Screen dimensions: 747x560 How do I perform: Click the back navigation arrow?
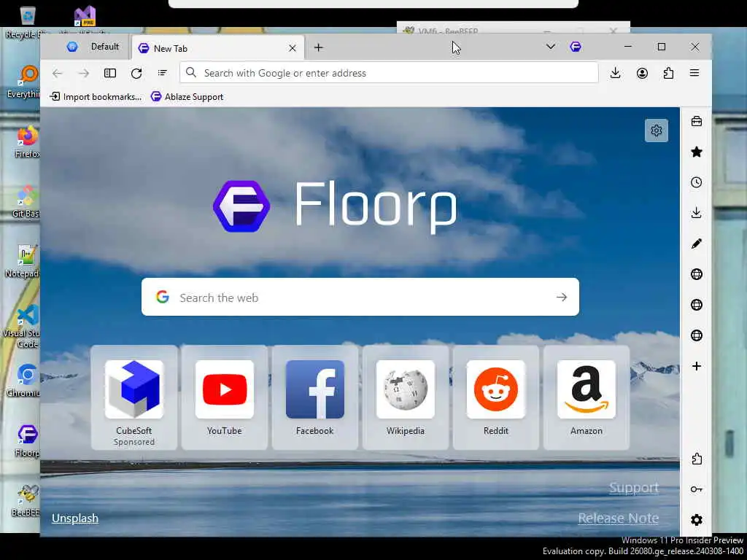point(57,73)
